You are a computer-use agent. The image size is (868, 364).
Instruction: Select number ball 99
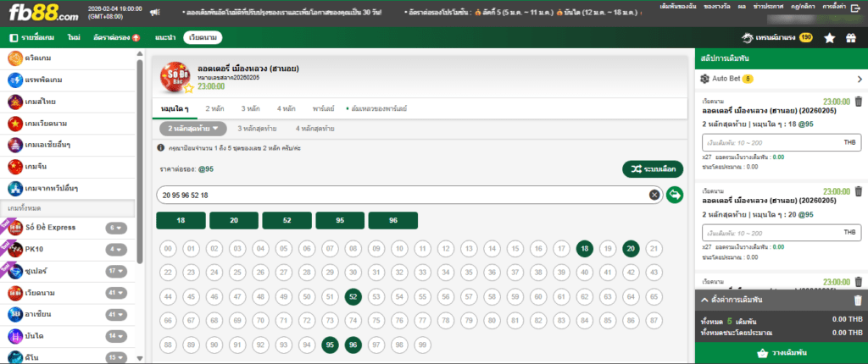[422, 345]
